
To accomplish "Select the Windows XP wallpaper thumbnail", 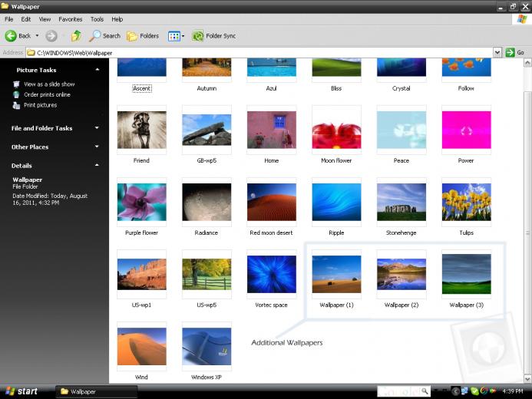I will click(207, 347).
